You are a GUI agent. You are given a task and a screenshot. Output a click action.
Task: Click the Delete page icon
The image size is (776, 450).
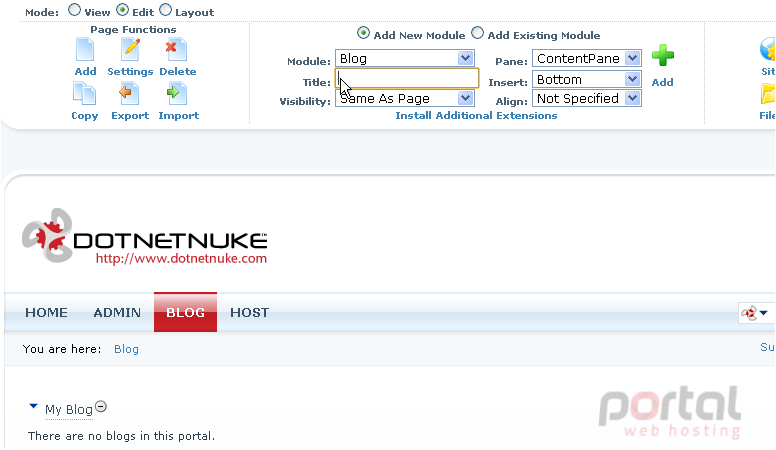[177, 50]
